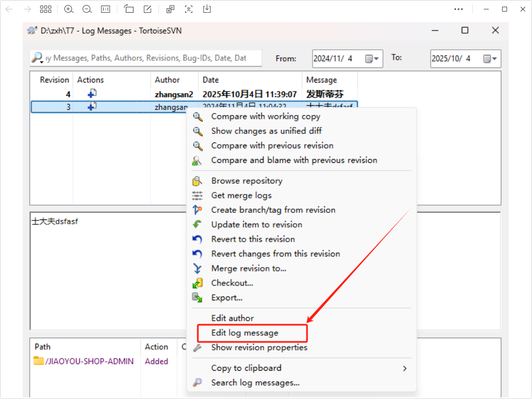Click the green Update item to revision icon
The image size is (532, 399).
point(197,224)
